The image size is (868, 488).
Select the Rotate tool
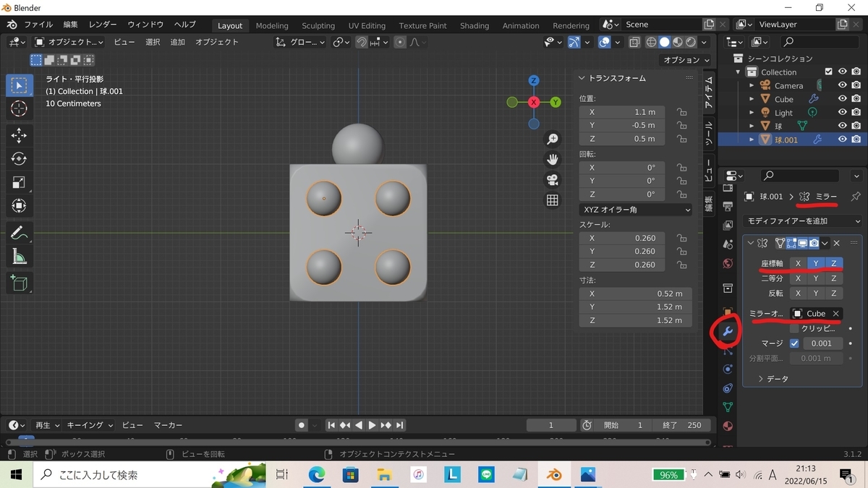coord(20,158)
